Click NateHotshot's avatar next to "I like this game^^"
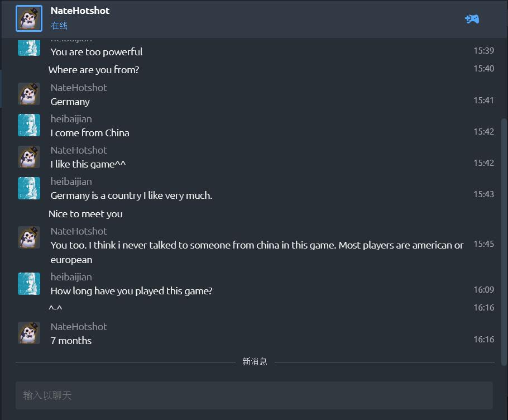 (x=29, y=157)
